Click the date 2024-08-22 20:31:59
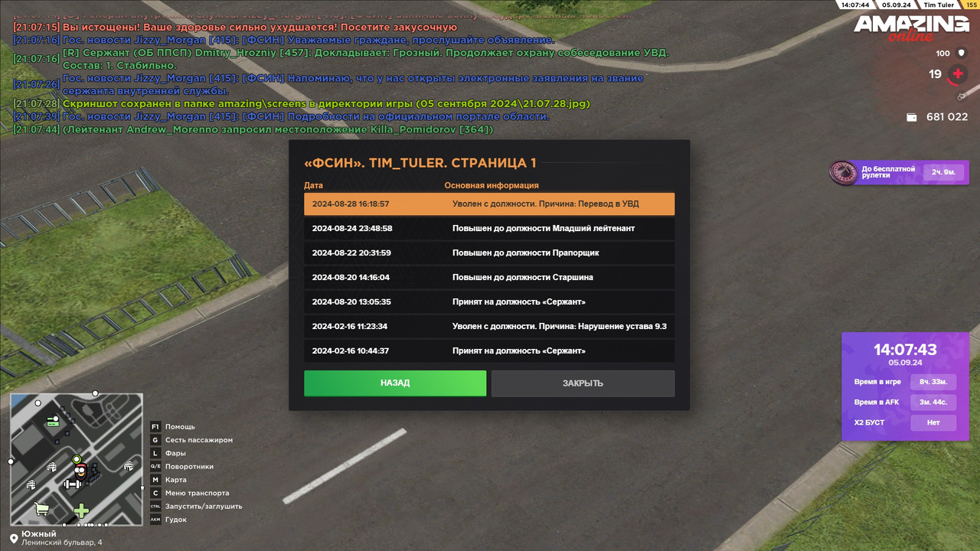The image size is (980, 551). (352, 253)
